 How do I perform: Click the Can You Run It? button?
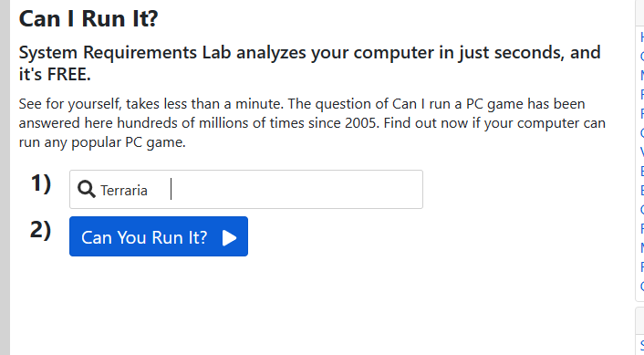(x=159, y=236)
